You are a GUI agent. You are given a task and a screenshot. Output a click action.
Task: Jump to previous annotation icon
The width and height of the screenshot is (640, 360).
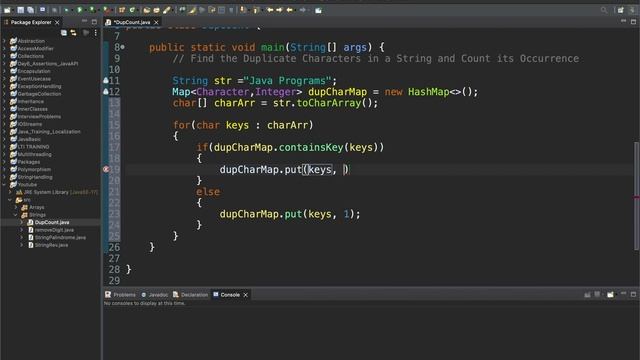(x=256, y=10)
